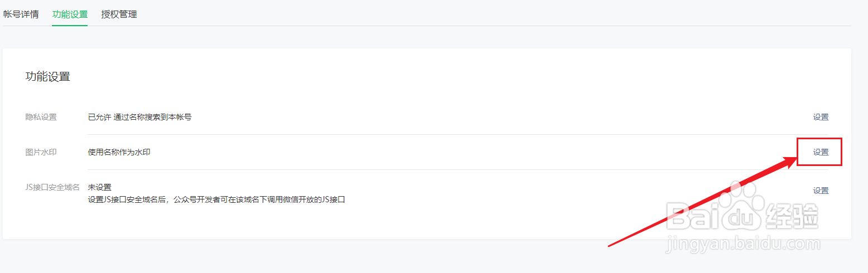Click the JS接口安全域名 row label
The image size is (868, 273).
(52, 187)
